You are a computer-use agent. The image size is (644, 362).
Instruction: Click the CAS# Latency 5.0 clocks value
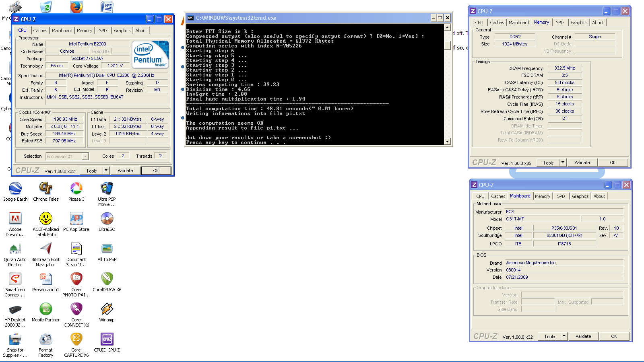(565, 82)
